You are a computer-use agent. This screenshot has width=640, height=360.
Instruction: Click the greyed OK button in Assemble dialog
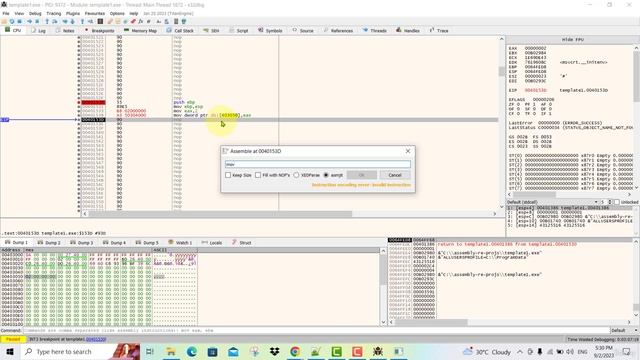coord(362,175)
